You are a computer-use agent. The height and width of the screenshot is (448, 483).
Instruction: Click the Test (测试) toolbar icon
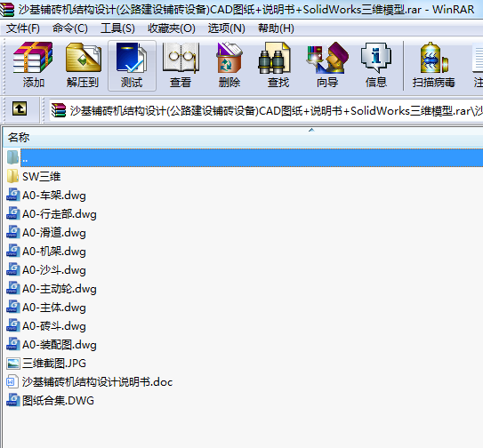132,58
